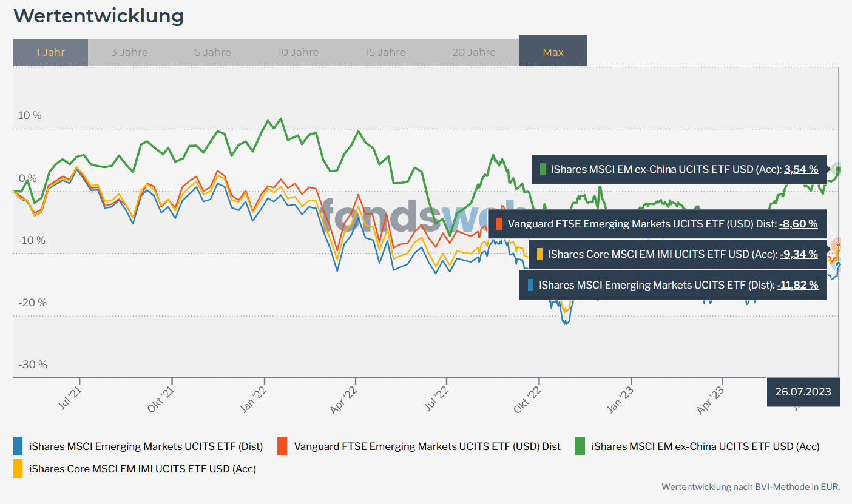Image resolution: width=852 pixels, height=504 pixels.
Task: Switch to the 3 Jahre tab
Action: click(129, 52)
